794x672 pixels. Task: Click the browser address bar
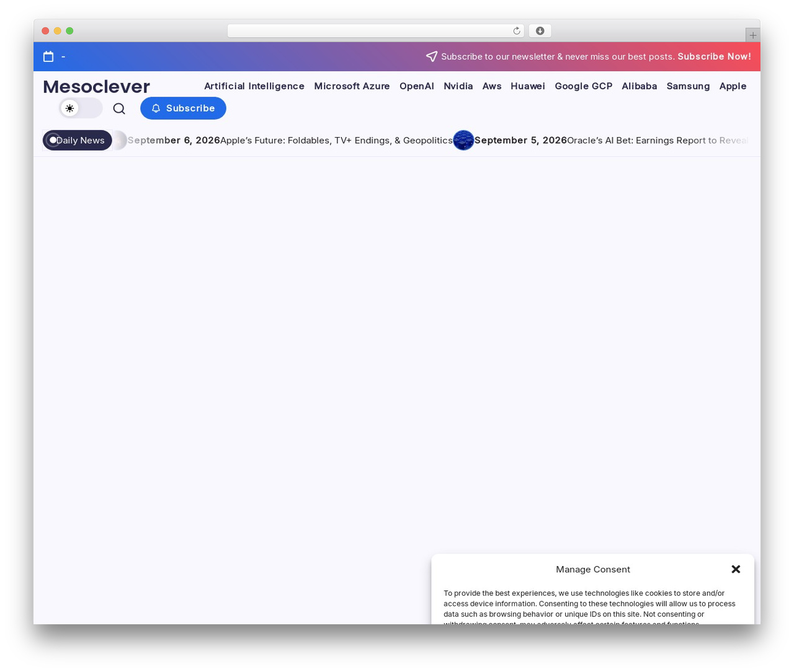(x=376, y=31)
